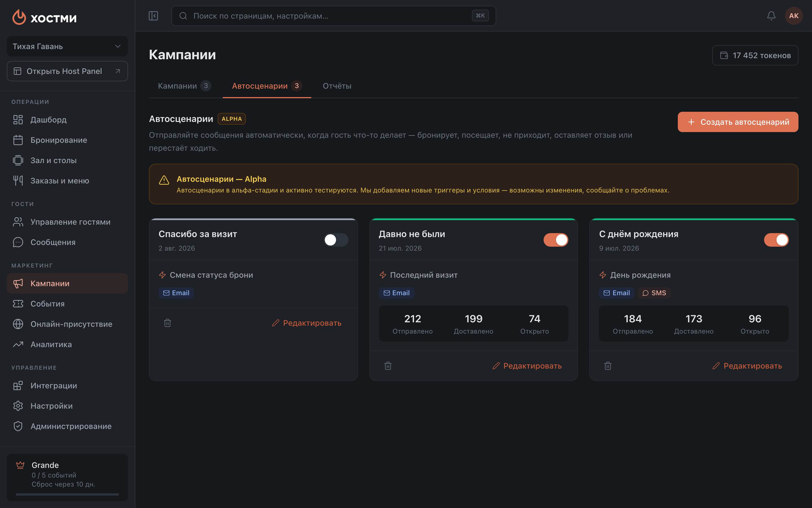Disable the 'Давно не были' toggle
This screenshot has height=508, width=812.
point(556,240)
